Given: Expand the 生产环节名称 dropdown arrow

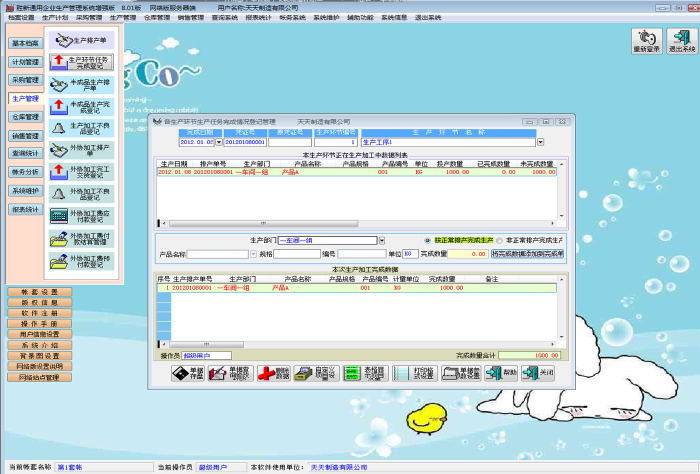Looking at the screenshot, I should (540, 142).
